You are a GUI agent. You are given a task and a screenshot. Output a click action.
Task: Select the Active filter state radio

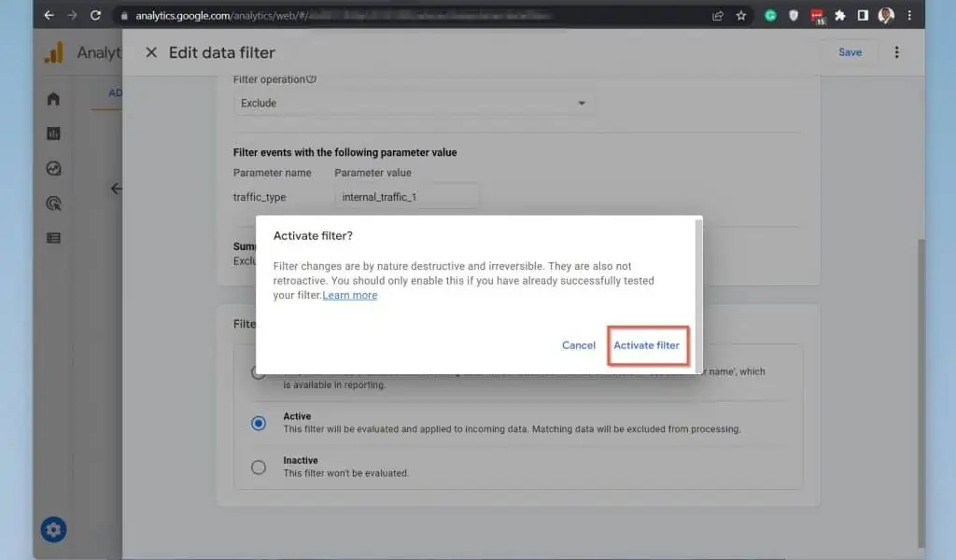pos(259,423)
